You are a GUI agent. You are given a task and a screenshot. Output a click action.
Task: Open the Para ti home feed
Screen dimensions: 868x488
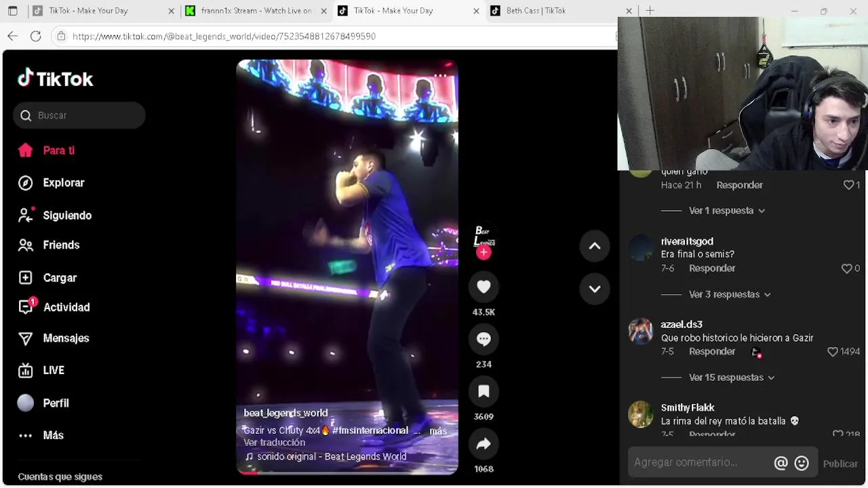pyautogui.click(x=58, y=150)
